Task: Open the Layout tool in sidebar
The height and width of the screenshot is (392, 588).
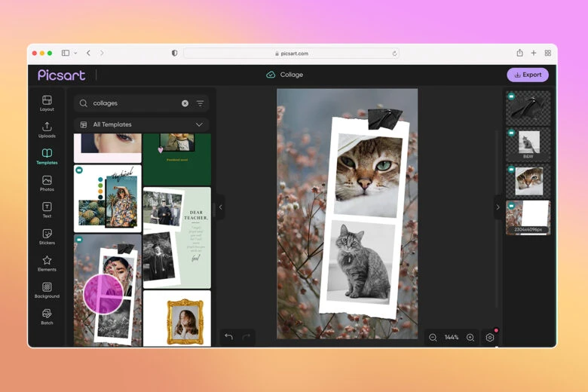Action: (x=47, y=103)
